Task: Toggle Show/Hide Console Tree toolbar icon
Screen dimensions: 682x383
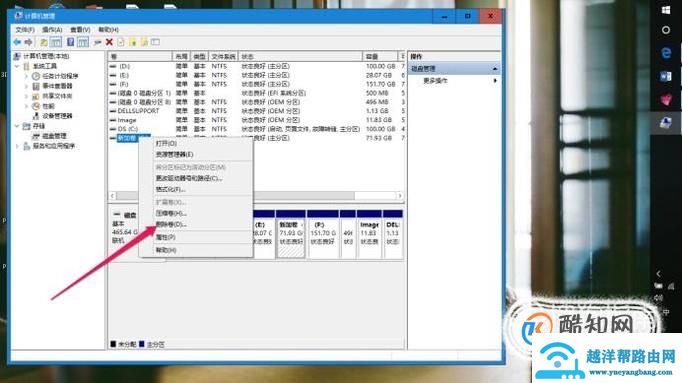Action: click(56, 42)
